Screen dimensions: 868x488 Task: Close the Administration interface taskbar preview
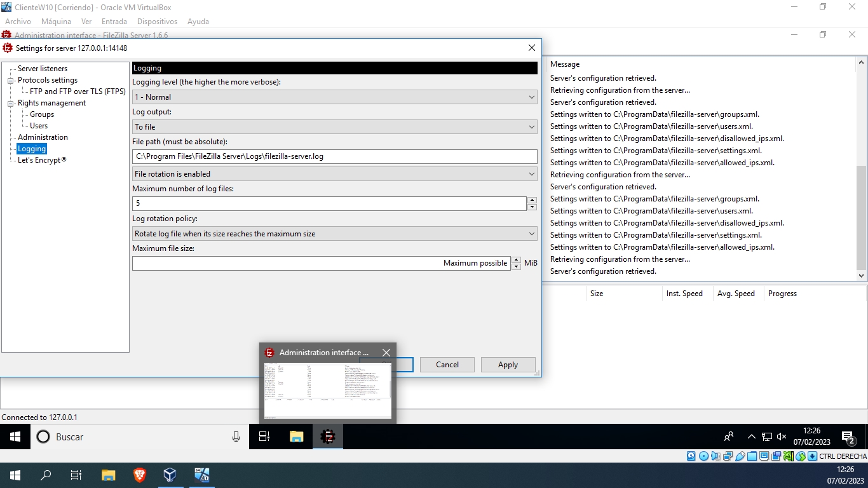pyautogui.click(x=386, y=353)
